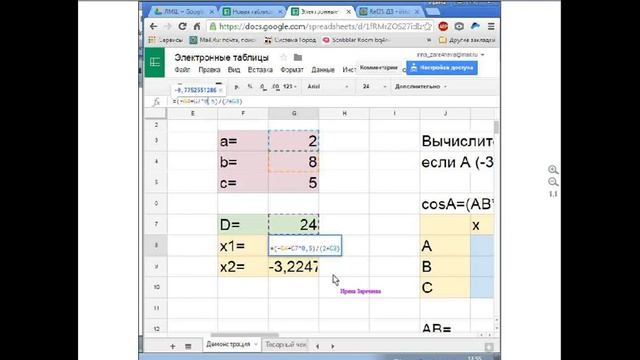Open the move-to-folder icon next to title
The height and width of the screenshot is (360, 640).
tap(298, 58)
